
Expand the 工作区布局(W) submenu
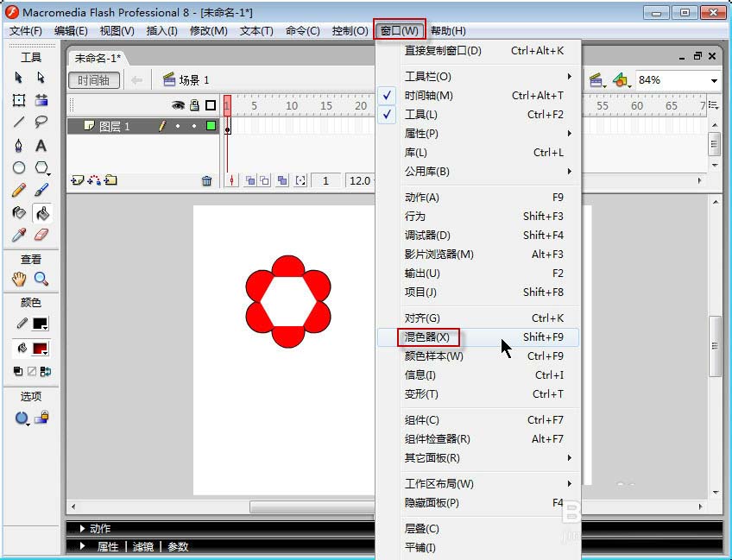(x=478, y=484)
